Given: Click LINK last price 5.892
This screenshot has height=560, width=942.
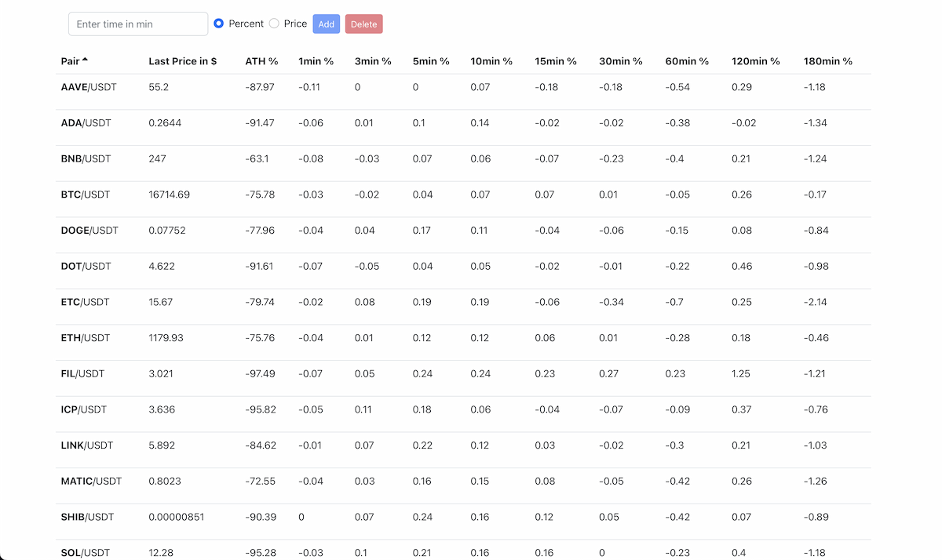Looking at the screenshot, I should (x=162, y=445).
